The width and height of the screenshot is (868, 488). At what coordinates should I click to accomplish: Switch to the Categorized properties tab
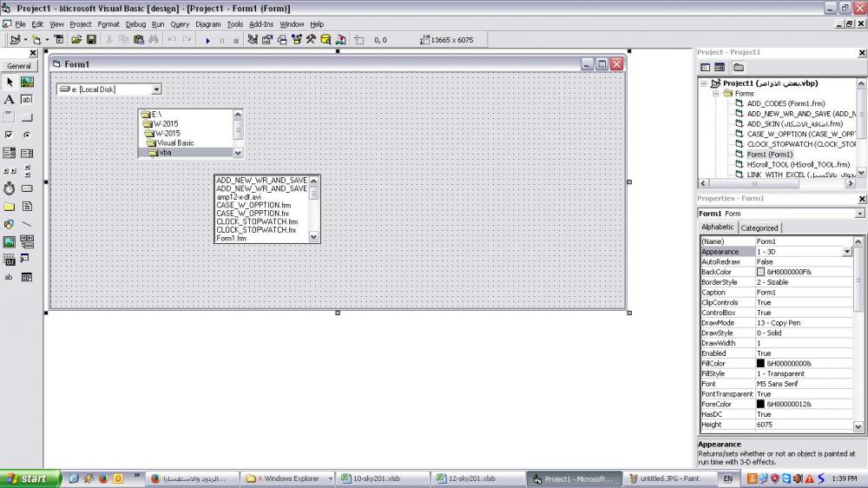tap(759, 228)
